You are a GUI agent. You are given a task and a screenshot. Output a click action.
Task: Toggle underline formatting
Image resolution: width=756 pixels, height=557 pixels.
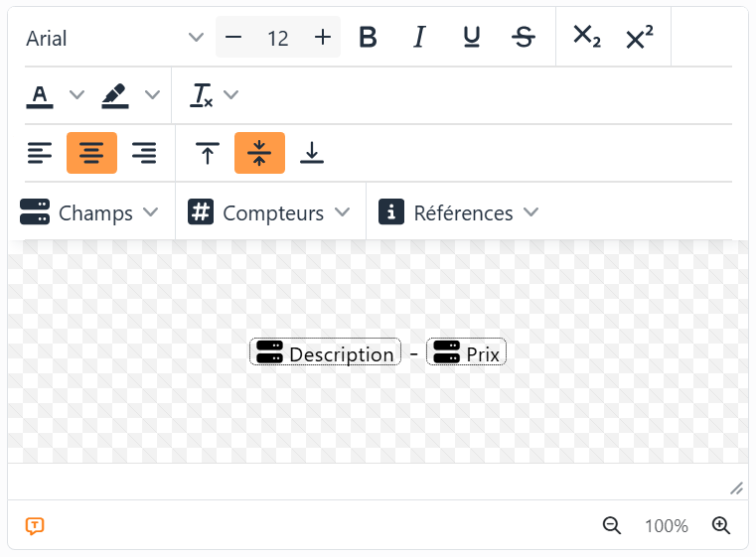click(472, 37)
